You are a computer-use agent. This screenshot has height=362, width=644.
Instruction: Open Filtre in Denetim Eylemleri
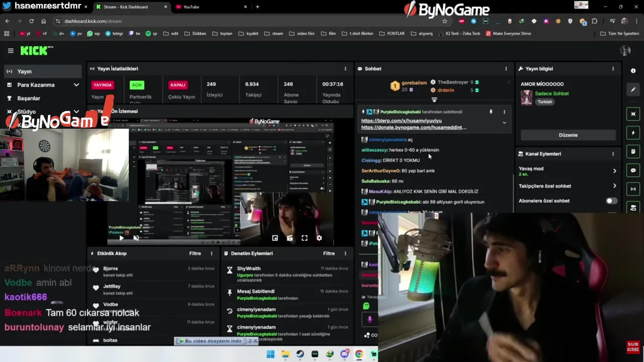click(x=329, y=253)
